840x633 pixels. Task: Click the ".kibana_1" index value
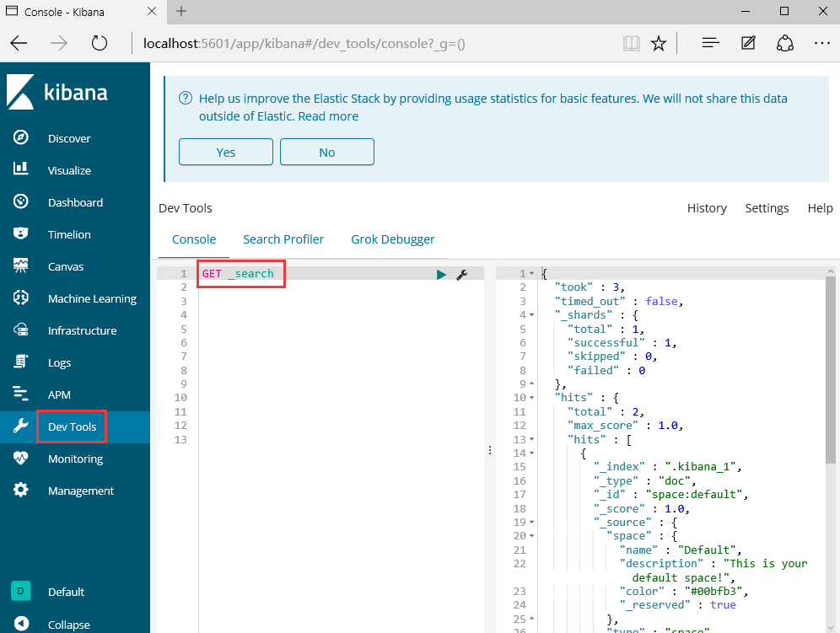(700, 467)
